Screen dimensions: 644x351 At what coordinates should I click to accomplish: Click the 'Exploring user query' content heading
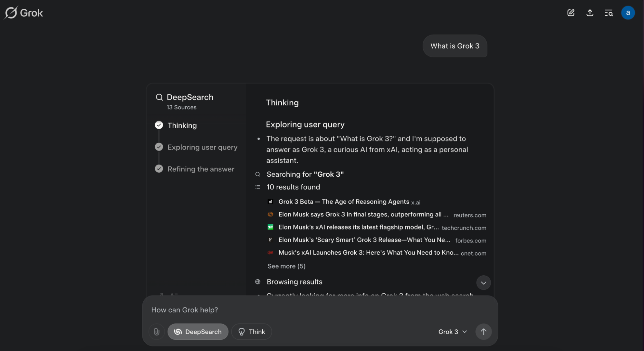tap(305, 124)
